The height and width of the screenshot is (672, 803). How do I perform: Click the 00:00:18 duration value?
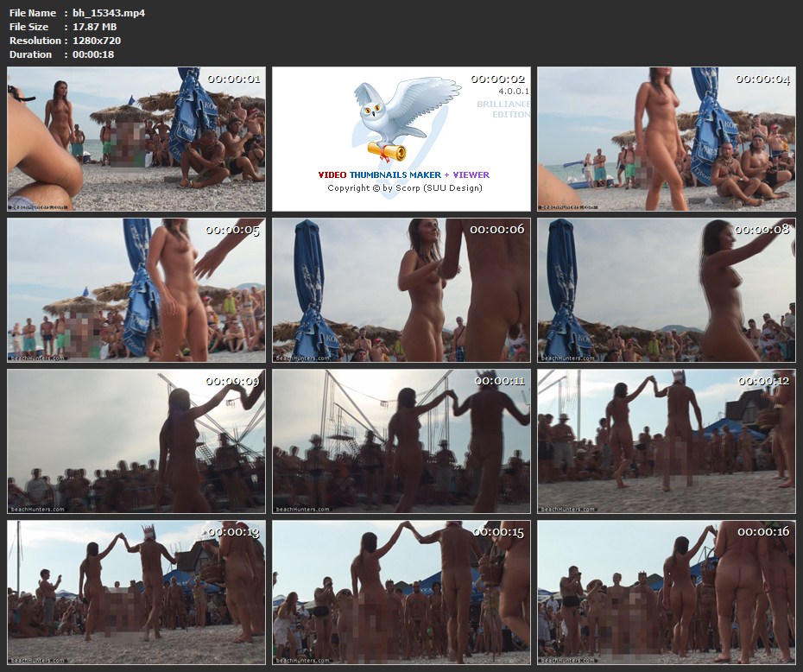click(93, 54)
